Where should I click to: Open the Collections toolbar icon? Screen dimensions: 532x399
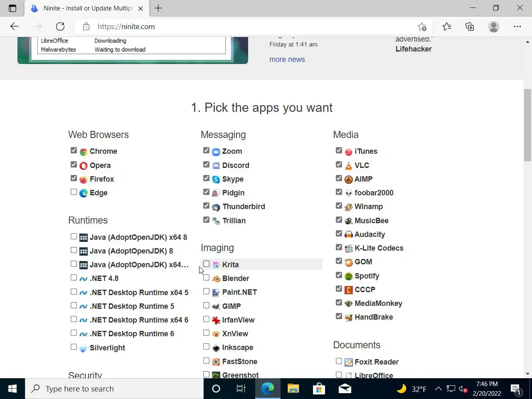pos(470,27)
